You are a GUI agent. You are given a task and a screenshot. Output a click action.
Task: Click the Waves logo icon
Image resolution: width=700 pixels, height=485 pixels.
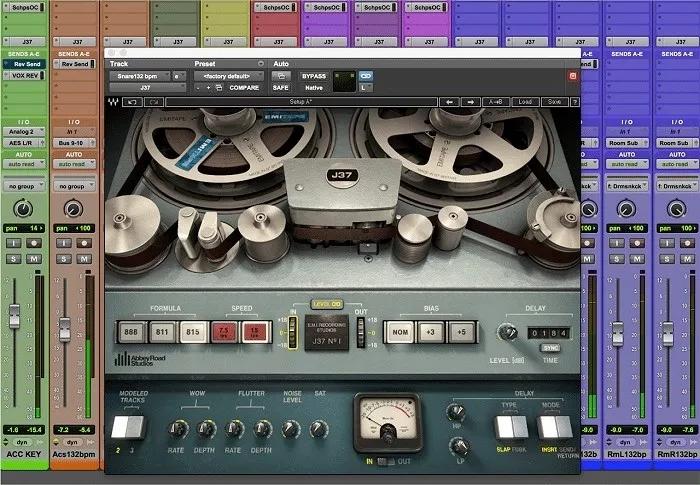pos(113,102)
